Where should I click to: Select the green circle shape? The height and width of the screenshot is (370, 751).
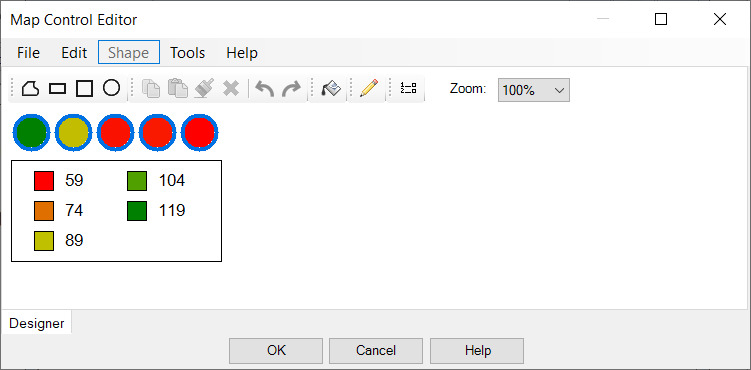(32, 133)
